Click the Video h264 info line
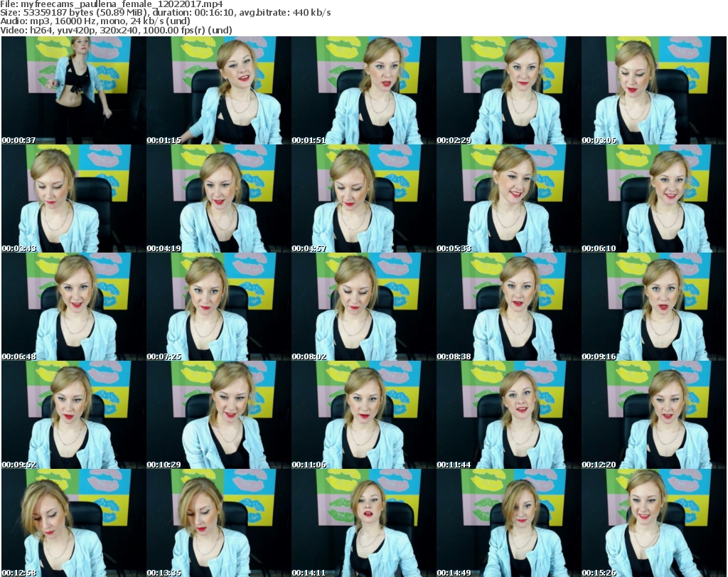 (116, 30)
